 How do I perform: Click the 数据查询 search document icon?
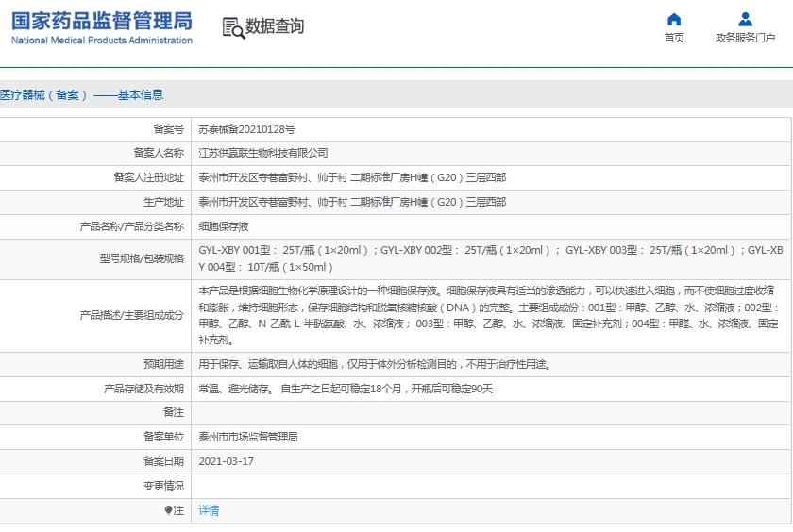coord(233,27)
